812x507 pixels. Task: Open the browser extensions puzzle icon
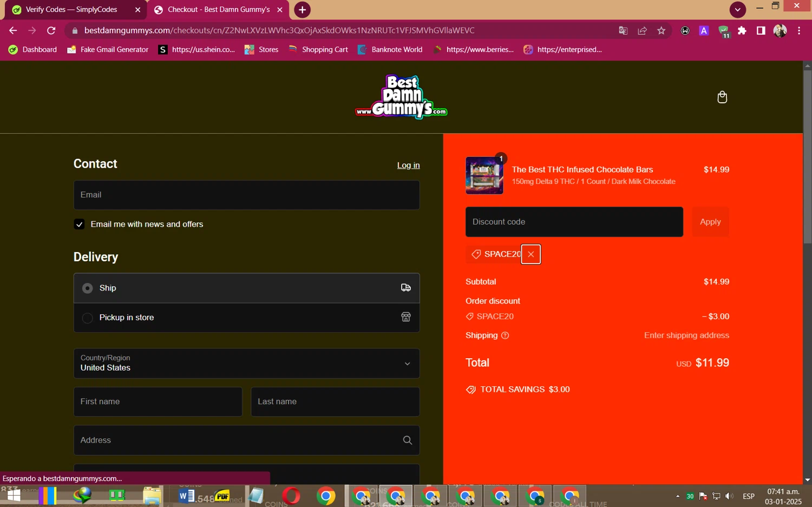click(742, 31)
